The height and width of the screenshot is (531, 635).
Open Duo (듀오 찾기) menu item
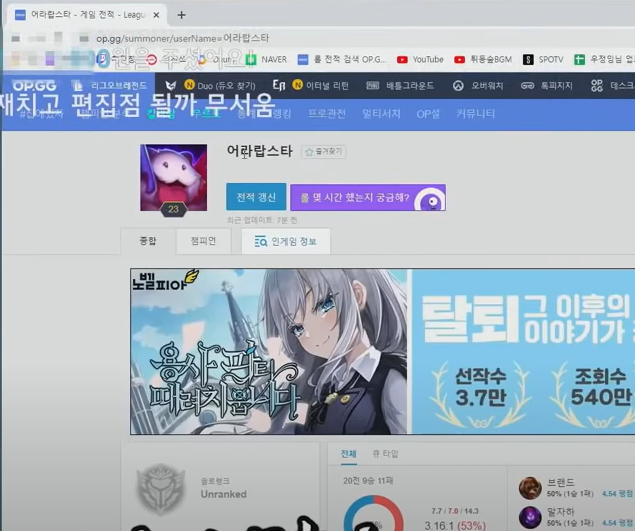click(x=226, y=85)
